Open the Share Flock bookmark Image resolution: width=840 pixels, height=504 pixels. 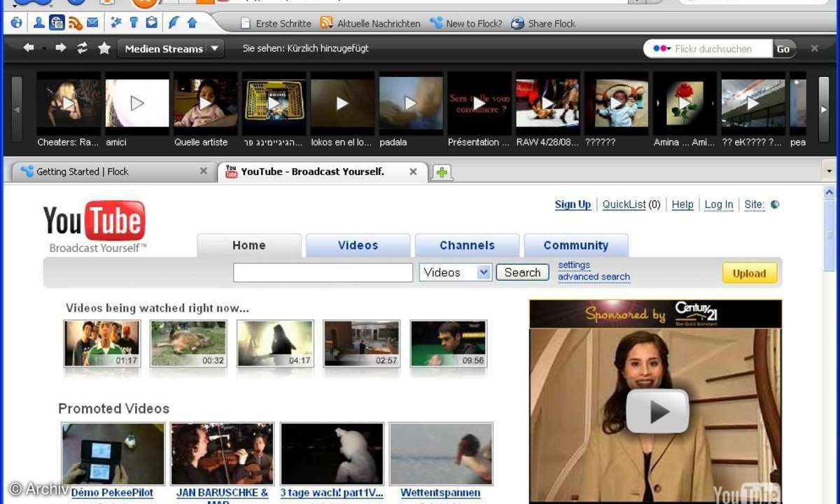coord(544,23)
